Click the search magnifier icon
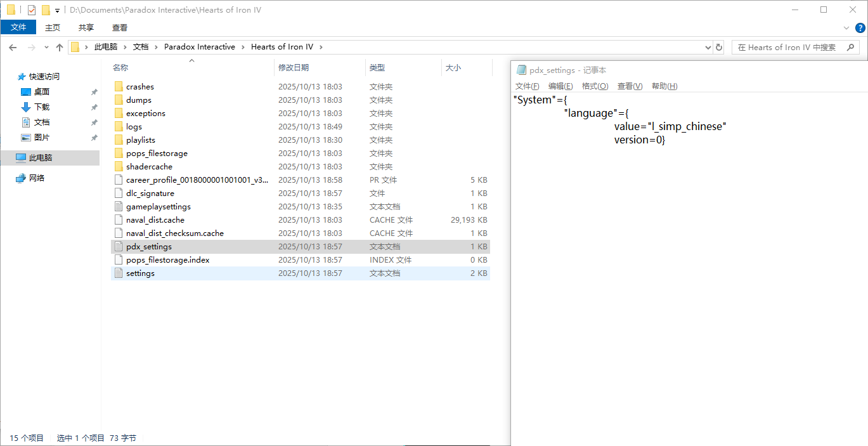This screenshot has width=868, height=446. (850, 47)
